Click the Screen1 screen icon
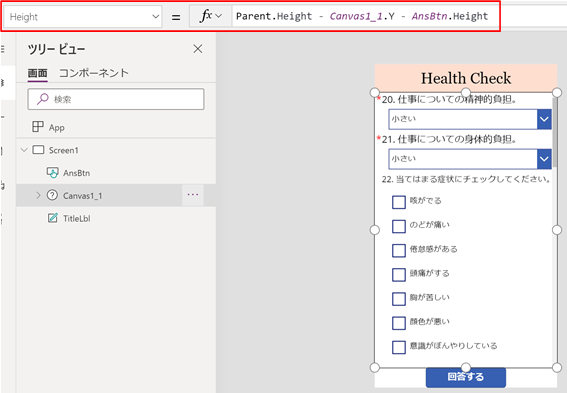This screenshot has height=393, width=567. coord(38,150)
